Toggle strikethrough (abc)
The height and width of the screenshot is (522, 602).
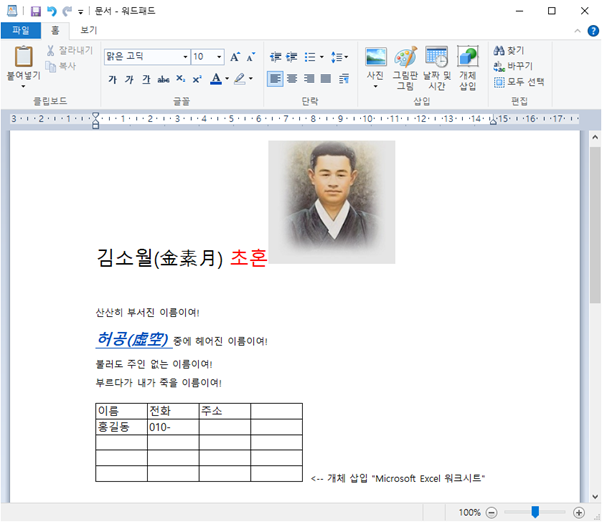163,79
